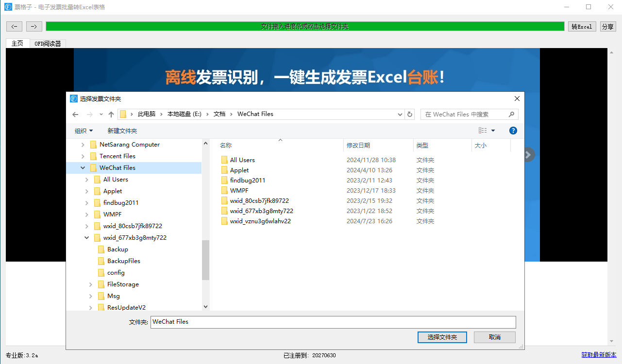Select Backup folder in tree

[118, 249]
